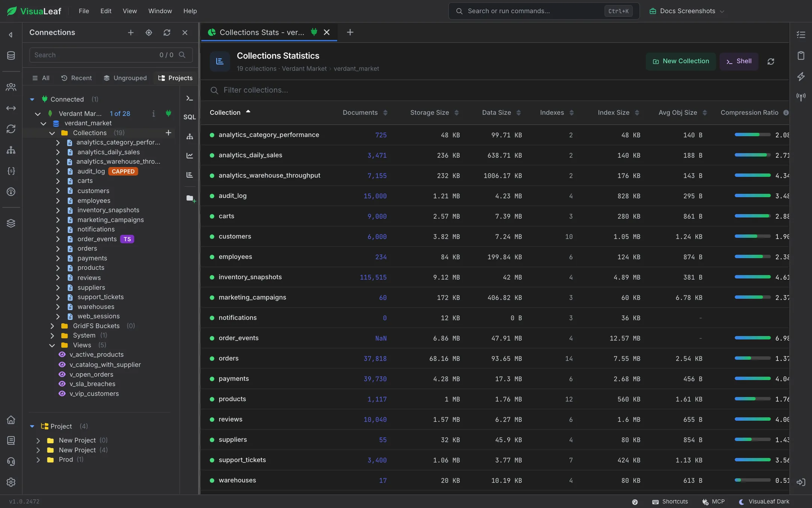The height and width of the screenshot is (508, 812).
Task: Refresh collections statistics icon
Action: (x=771, y=61)
